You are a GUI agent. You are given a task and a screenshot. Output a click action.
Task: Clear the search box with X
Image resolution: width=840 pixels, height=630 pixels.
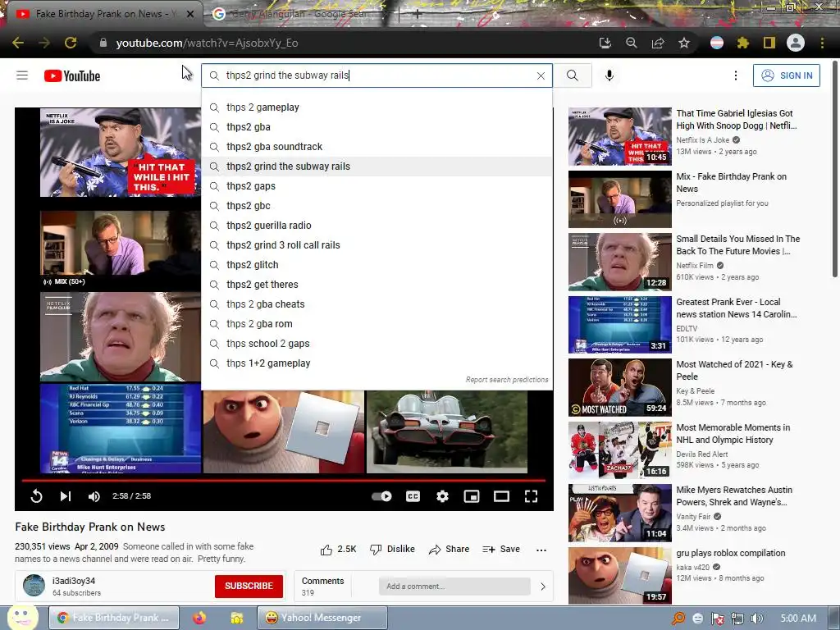click(541, 76)
